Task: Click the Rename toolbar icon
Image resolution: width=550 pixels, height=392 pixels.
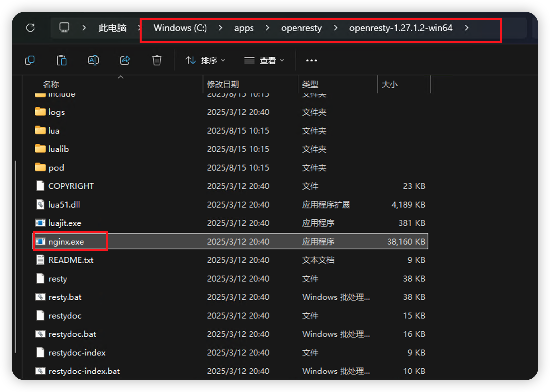Action: click(x=93, y=60)
